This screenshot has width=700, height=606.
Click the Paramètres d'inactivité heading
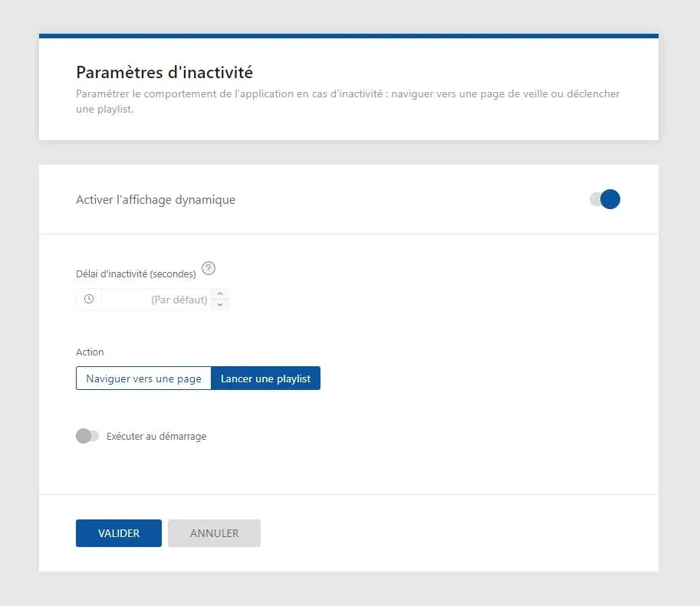pos(164,73)
